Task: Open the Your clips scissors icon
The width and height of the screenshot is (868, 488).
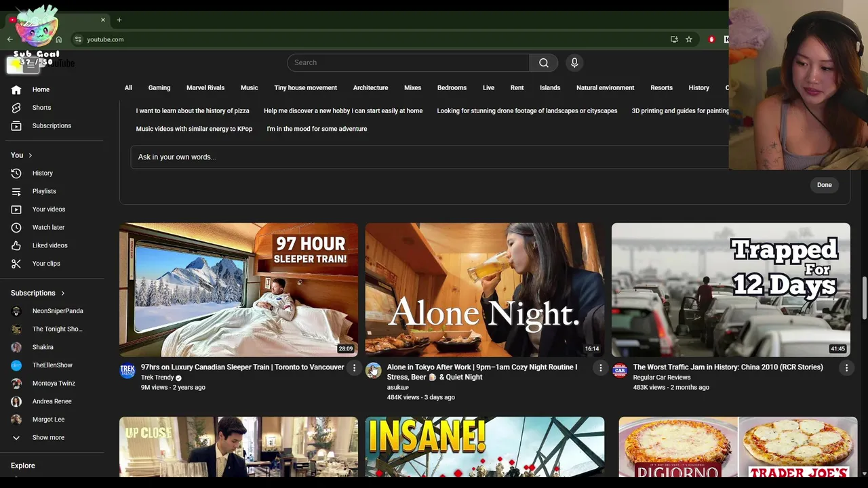Action: [16, 264]
